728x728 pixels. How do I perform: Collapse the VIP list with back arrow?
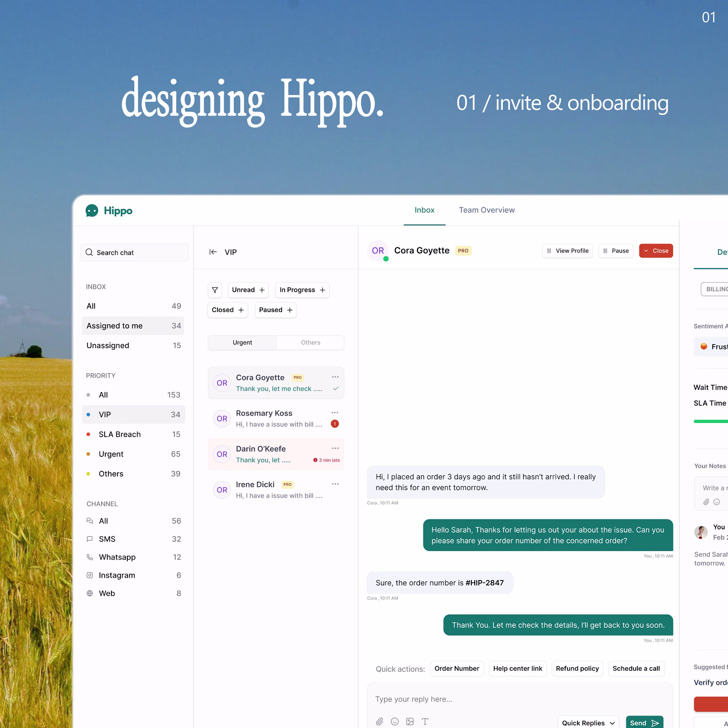213,252
